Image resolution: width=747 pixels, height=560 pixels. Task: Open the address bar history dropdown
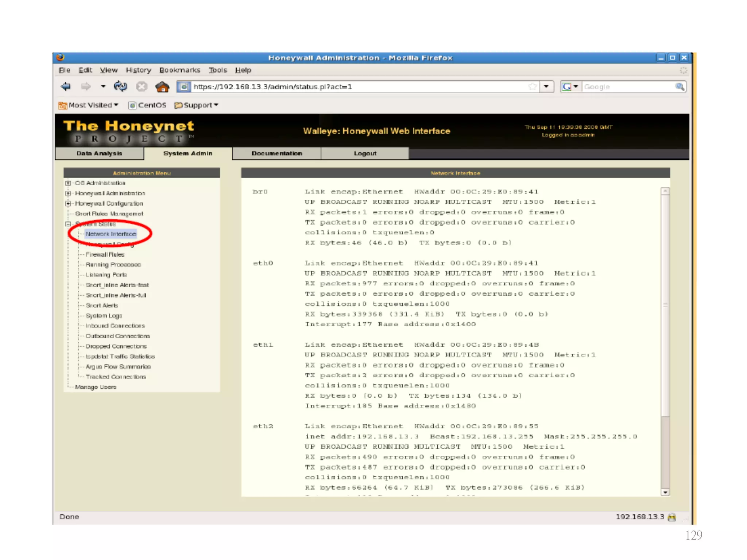click(x=546, y=87)
